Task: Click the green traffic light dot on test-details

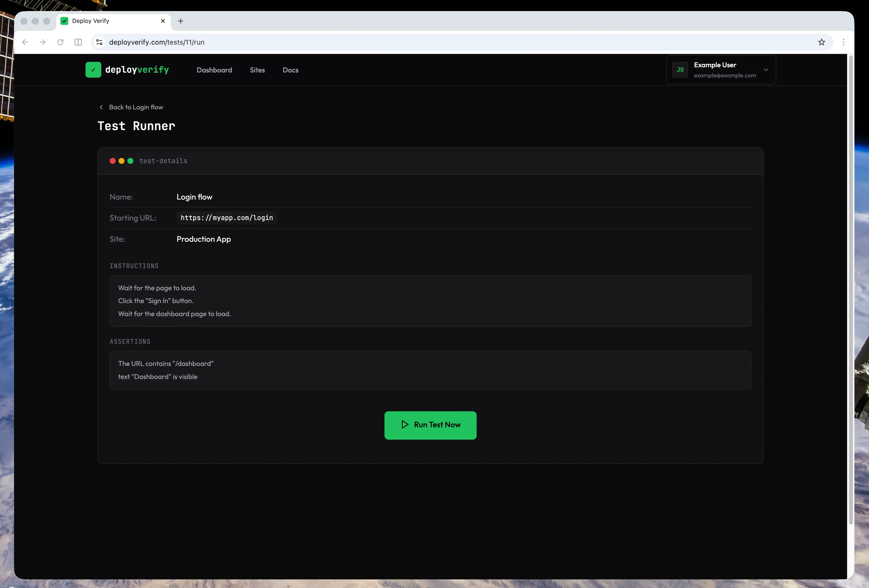Action: (130, 161)
